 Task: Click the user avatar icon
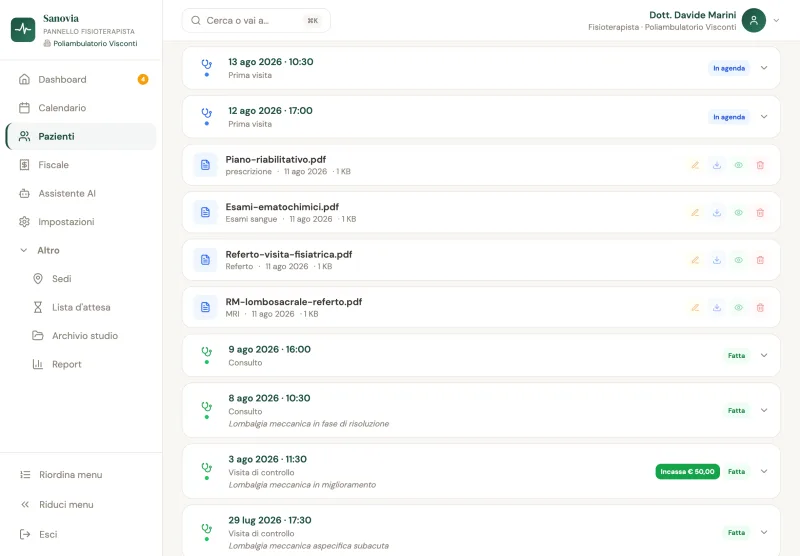point(754,20)
